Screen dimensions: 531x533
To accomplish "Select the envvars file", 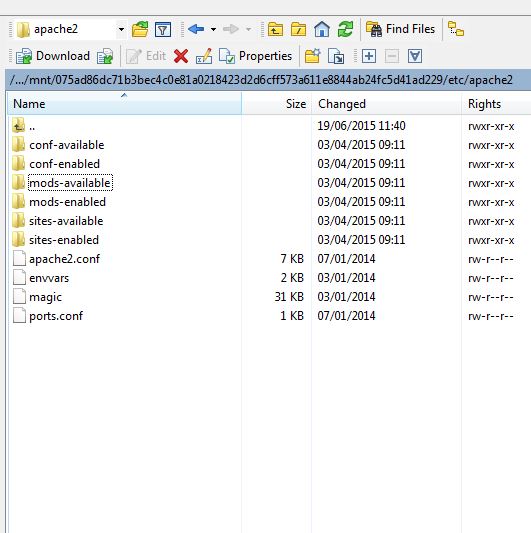I will [x=49, y=278].
